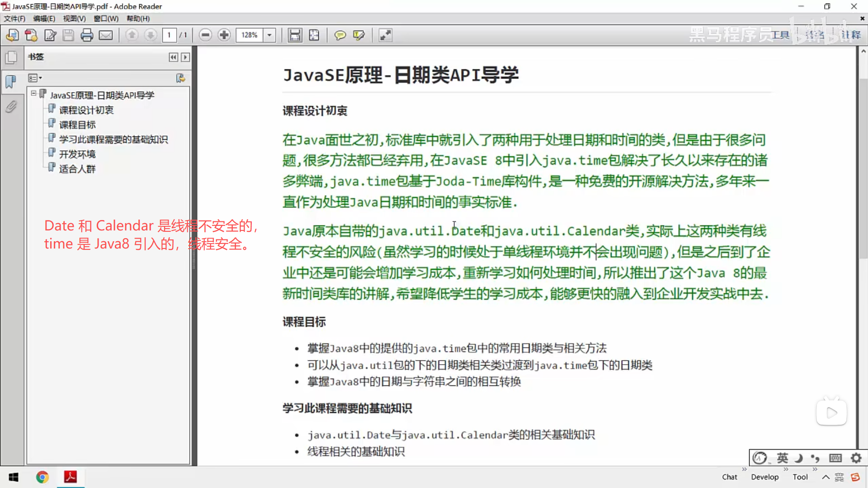Toggle the soft keyboard in input tray
The image size is (868, 488).
point(836,458)
